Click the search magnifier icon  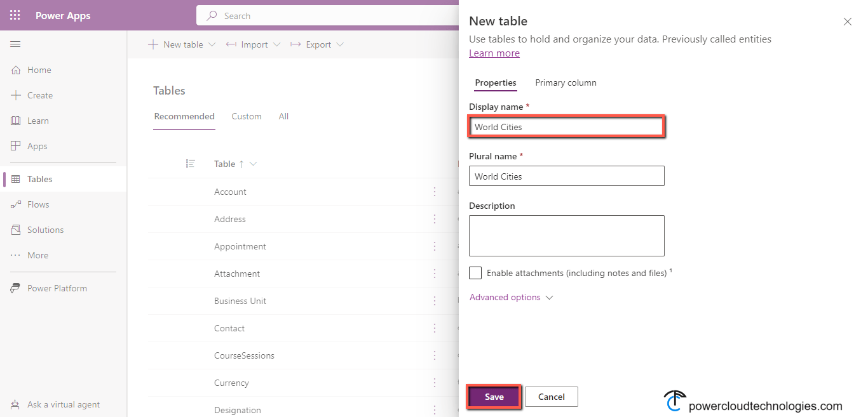click(212, 16)
